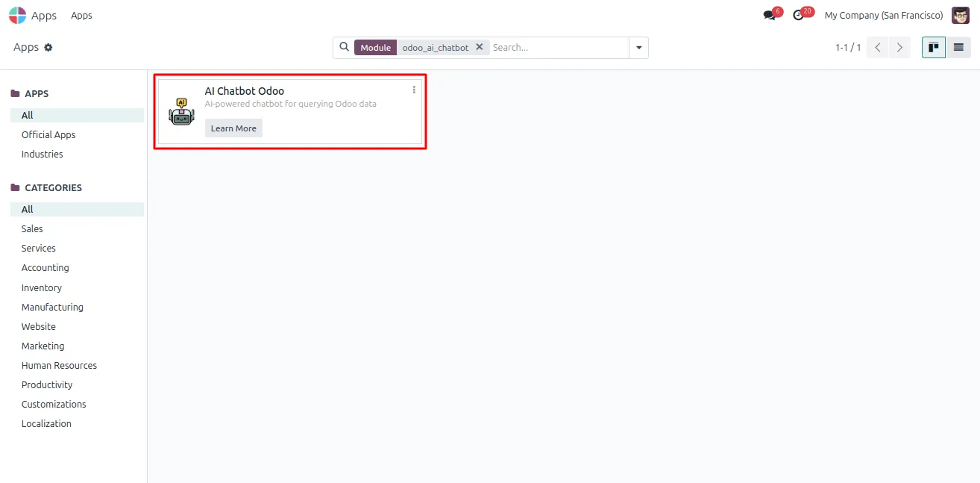Choose the Productivity category
Screen dimensions: 980x483
tap(47, 385)
